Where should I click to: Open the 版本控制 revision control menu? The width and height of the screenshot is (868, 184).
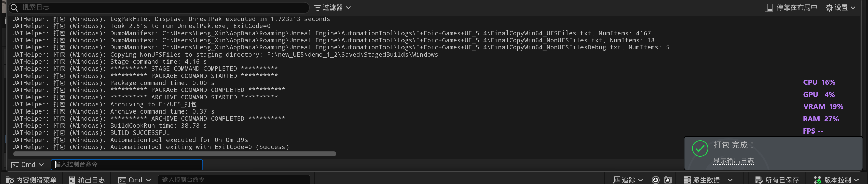(x=836, y=180)
